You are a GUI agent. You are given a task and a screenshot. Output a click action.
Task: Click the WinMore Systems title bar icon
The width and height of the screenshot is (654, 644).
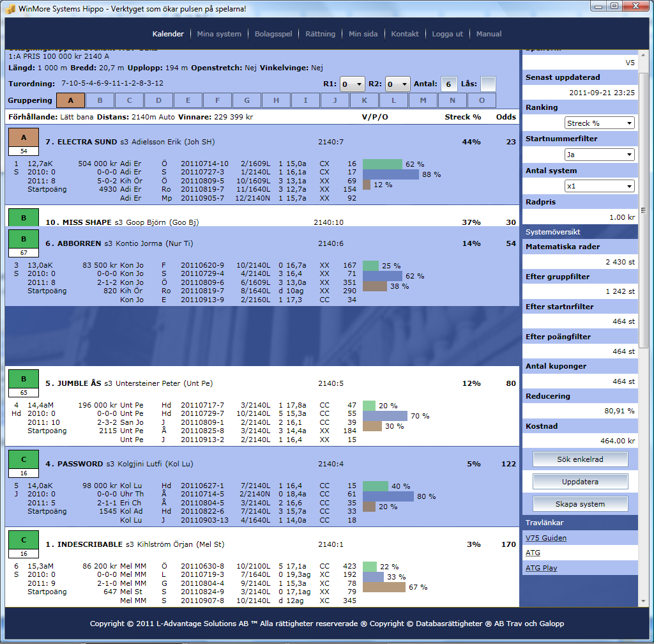click(10, 9)
